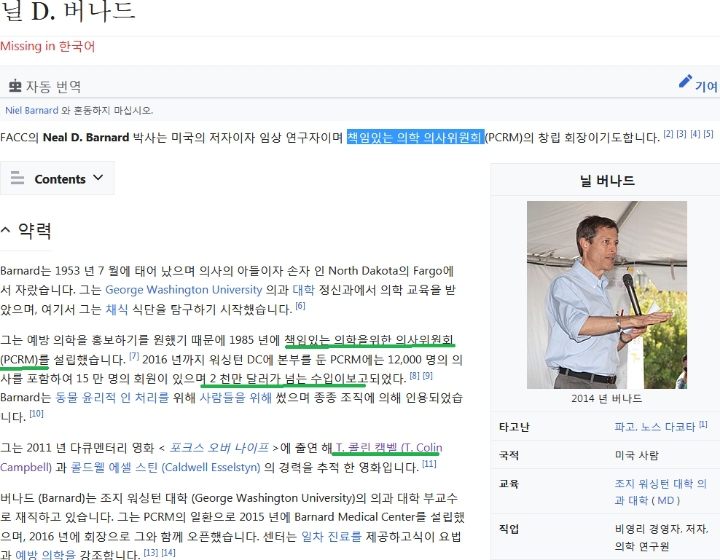The width and height of the screenshot is (720, 560).
Task: Click the Contents list icon
Action: click(x=17, y=178)
